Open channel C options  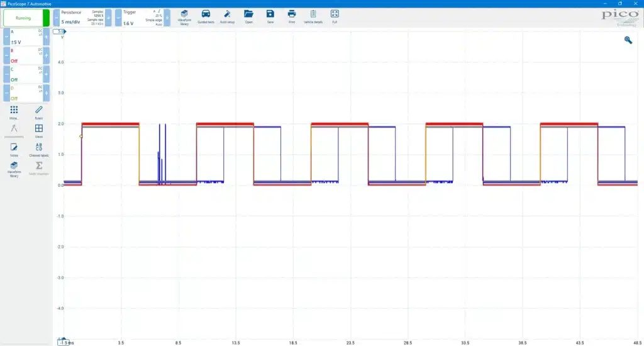26,74
